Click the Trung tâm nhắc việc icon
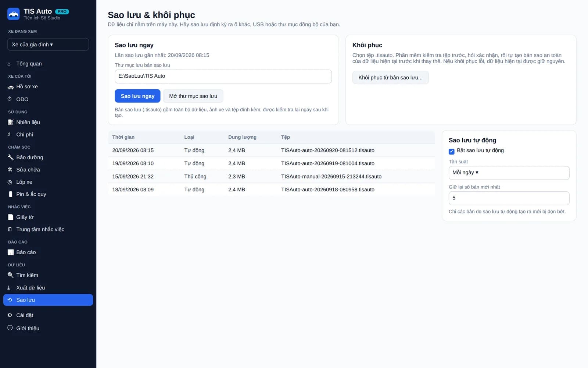This screenshot has width=588, height=368. tap(10, 229)
